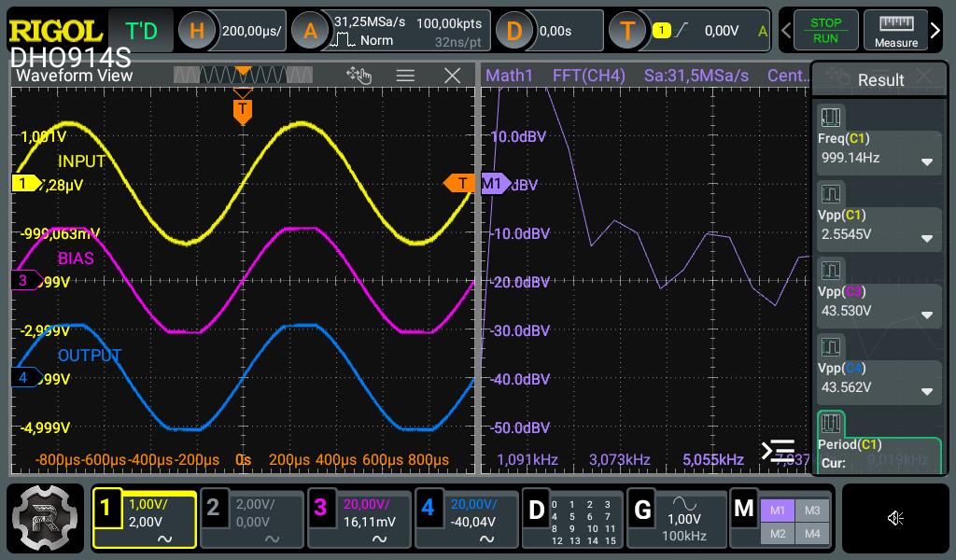
Task: Toggle channel 3 on/off label
Action: point(320,507)
